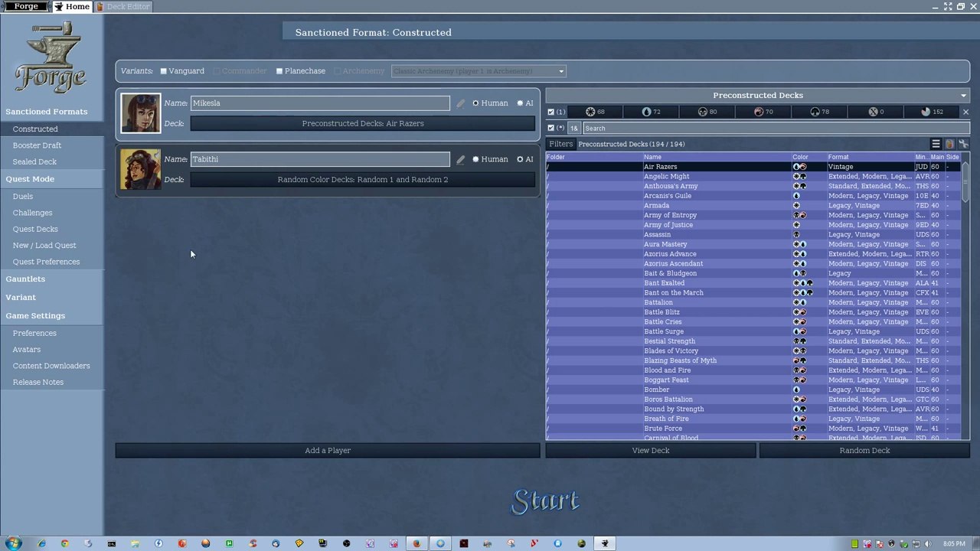Click Random Deck button

click(864, 451)
